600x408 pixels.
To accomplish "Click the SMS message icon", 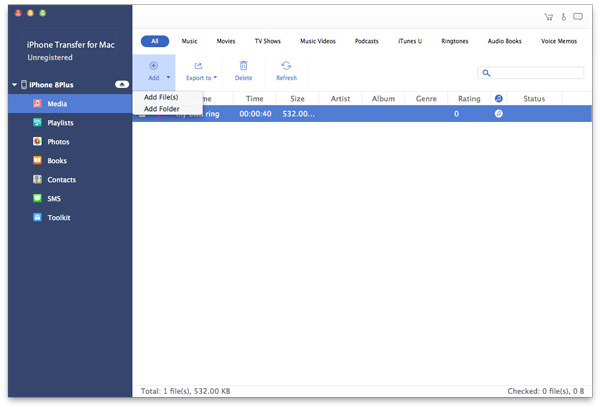I will (x=37, y=198).
